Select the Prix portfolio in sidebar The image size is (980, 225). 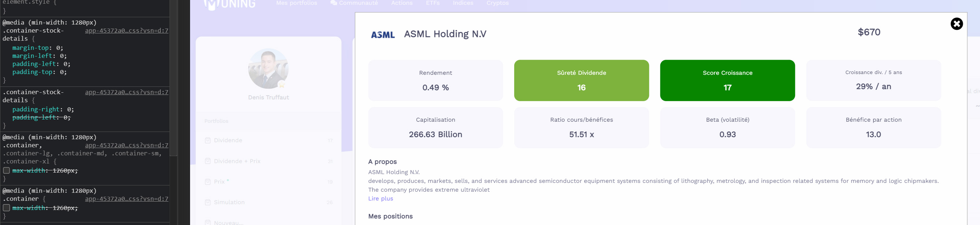pyautogui.click(x=219, y=182)
